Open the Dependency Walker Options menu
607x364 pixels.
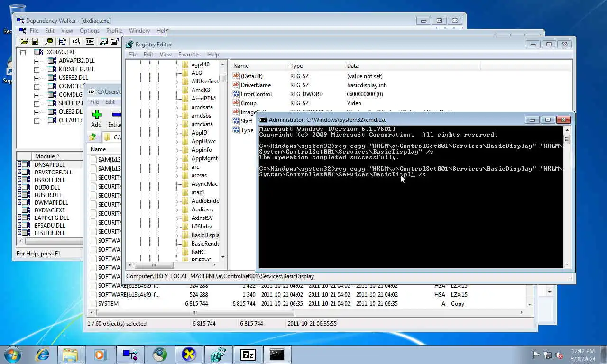pos(90,30)
